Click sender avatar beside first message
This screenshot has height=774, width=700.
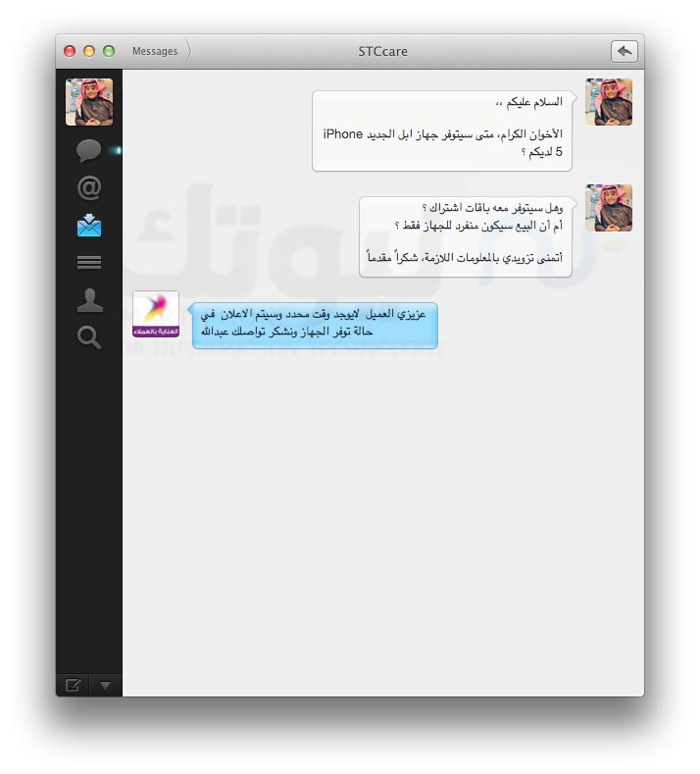(609, 102)
